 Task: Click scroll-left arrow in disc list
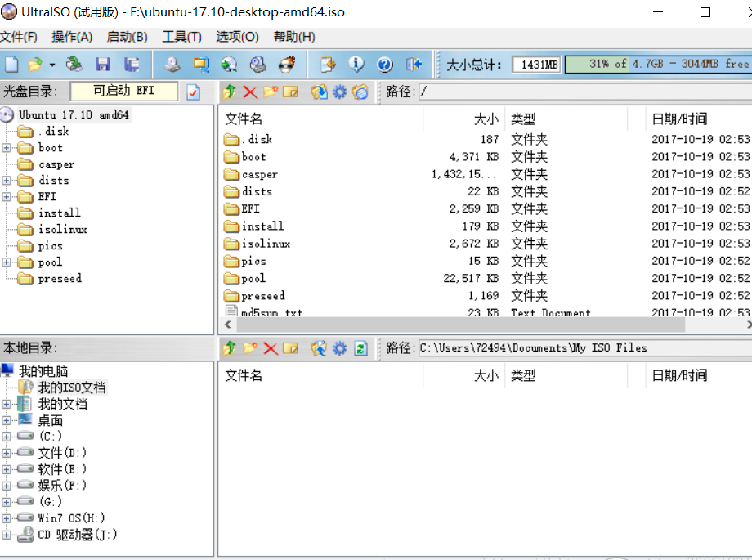(x=228, y=325)
